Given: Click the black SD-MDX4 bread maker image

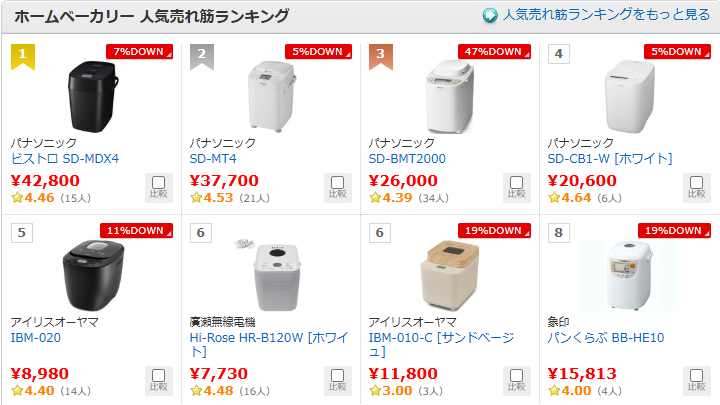Looking at the screenshot, I should point(94,96).
